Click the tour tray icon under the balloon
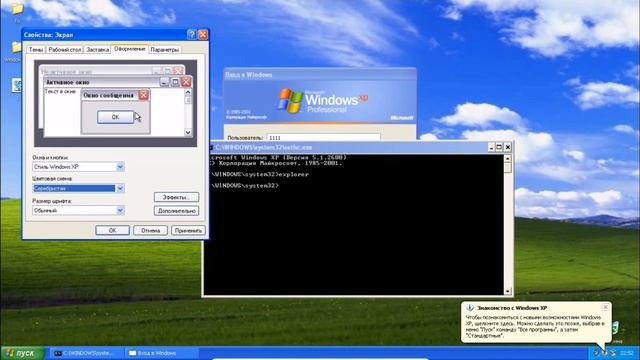 [x=604, y=353]
